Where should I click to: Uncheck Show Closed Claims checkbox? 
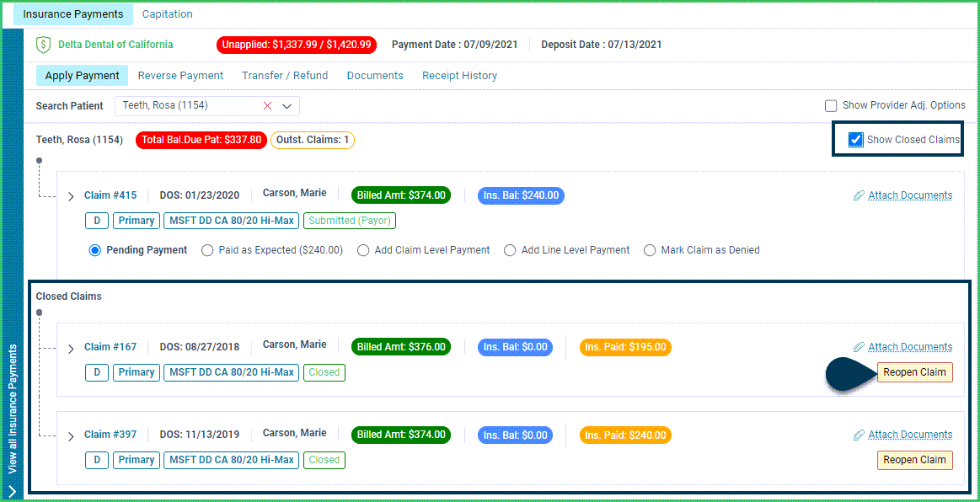[855, 139]
